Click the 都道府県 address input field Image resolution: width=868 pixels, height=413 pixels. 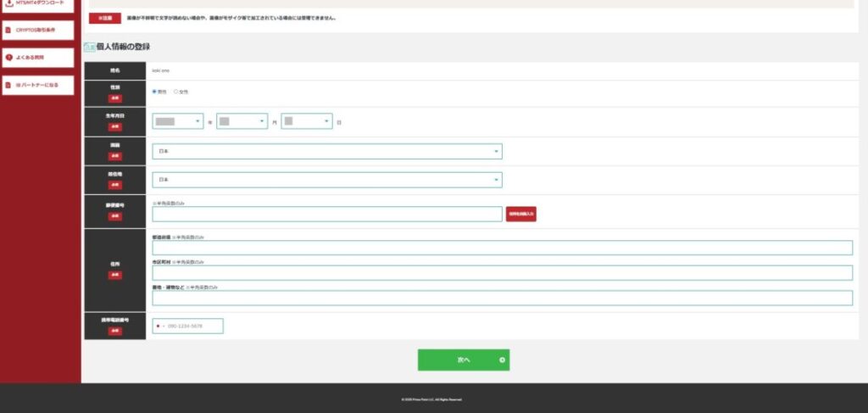502,248
